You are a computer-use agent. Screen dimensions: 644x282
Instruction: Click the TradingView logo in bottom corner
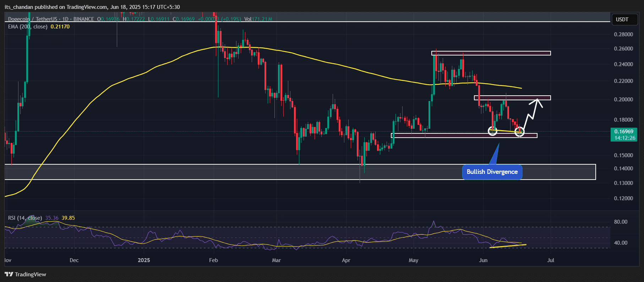26,274
